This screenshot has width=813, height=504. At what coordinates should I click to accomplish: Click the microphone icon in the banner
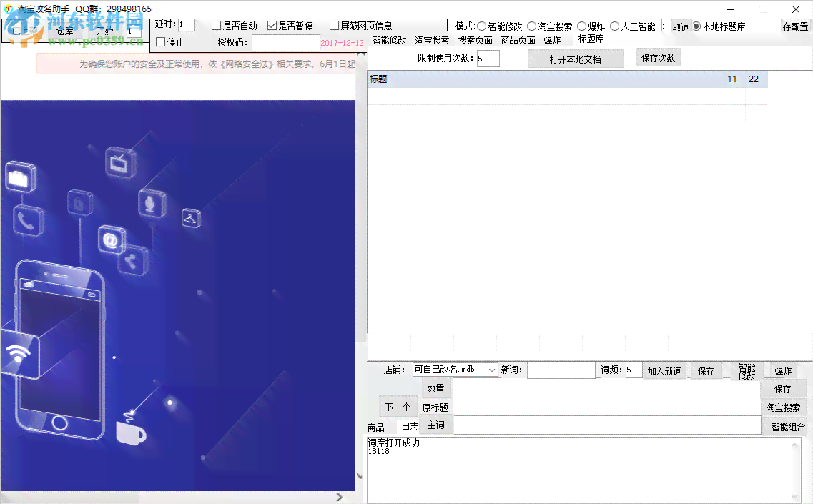point(152,204)
